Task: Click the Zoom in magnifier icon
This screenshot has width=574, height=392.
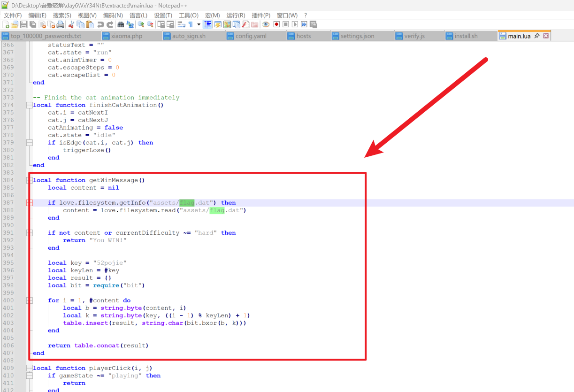Action: 141,24
